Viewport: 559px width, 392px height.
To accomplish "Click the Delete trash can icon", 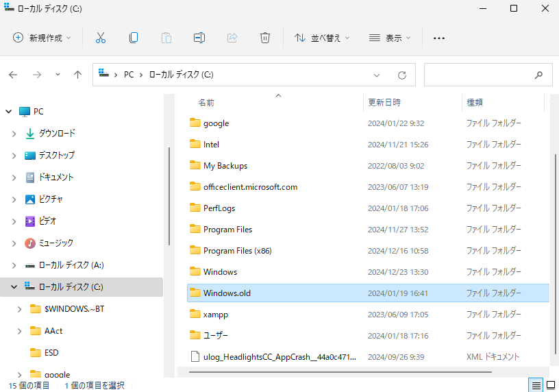I will [x=265, y=38].
